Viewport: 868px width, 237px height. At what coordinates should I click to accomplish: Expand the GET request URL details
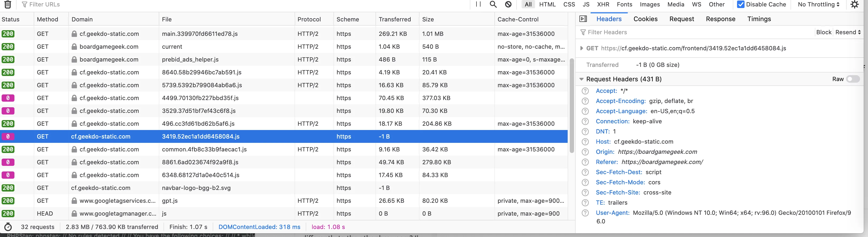coord(581,48)
